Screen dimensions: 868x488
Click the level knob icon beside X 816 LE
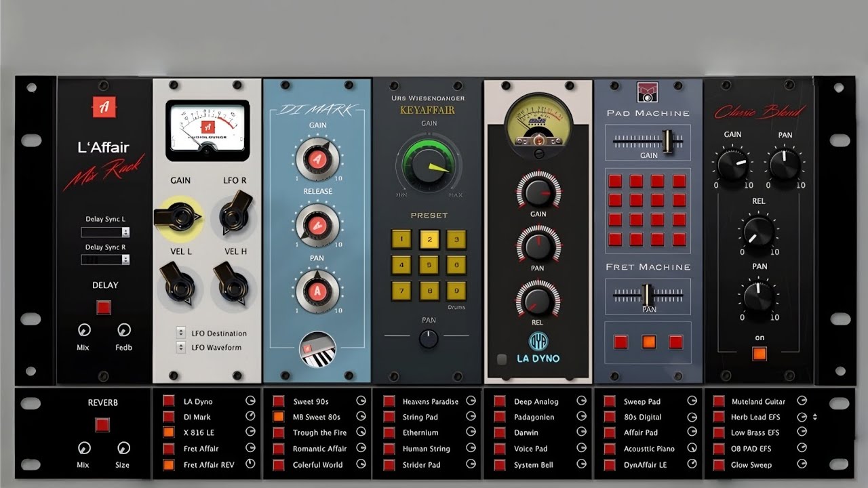[251, 432]
